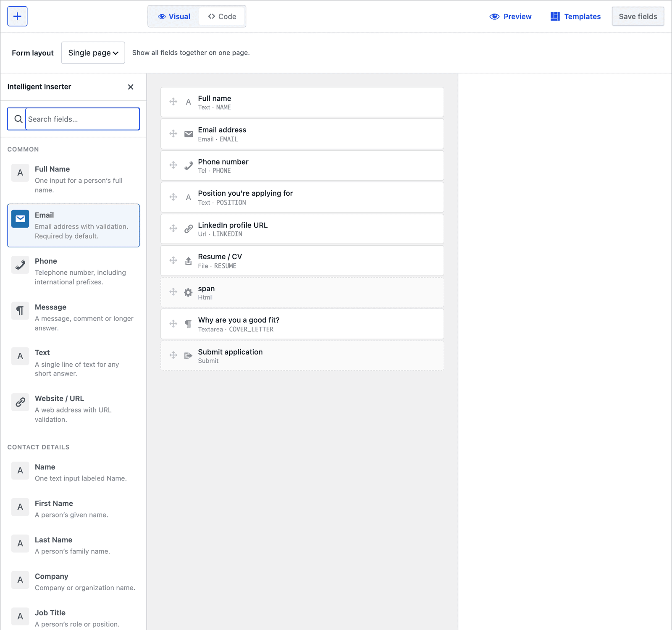Open the Templates gallery

[x=575, y=16]
